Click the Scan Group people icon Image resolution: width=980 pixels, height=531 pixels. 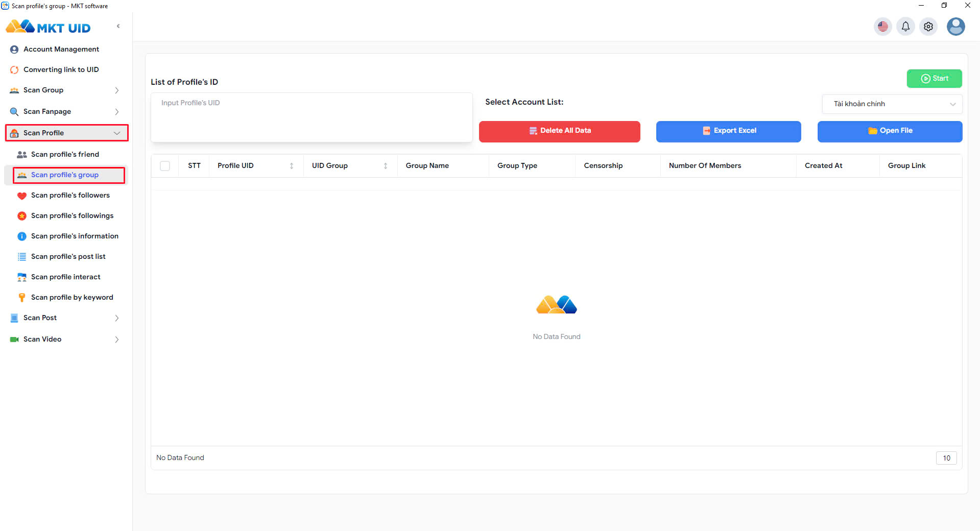point(14,90)
